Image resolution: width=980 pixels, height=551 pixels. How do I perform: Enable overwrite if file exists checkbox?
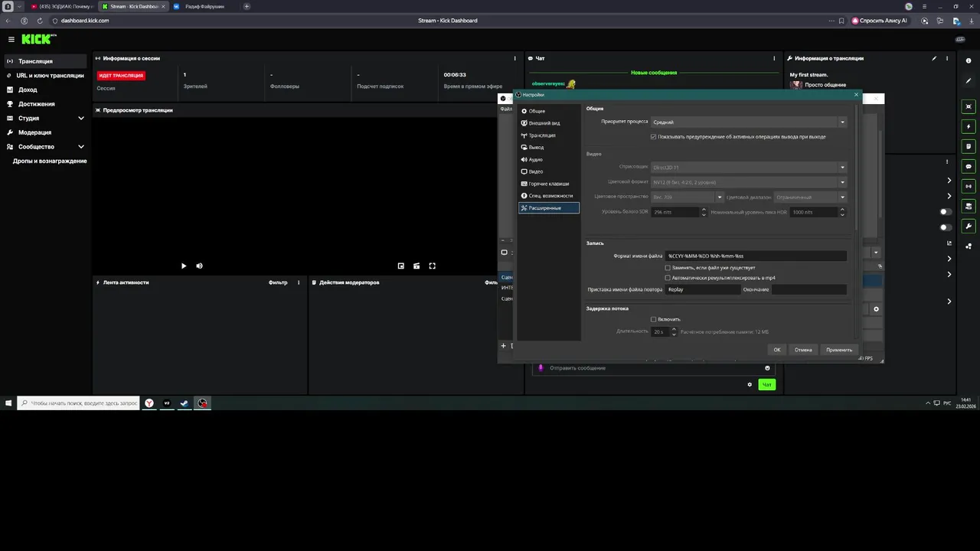click(668, 268)
